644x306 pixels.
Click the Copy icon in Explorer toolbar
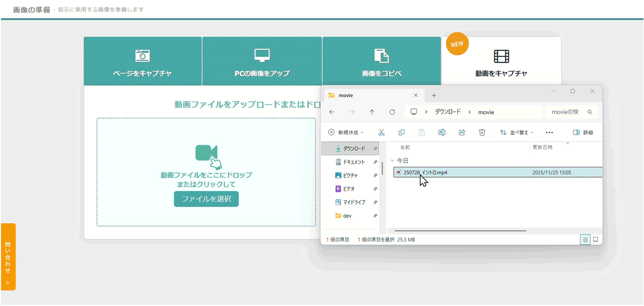(401, 132)
